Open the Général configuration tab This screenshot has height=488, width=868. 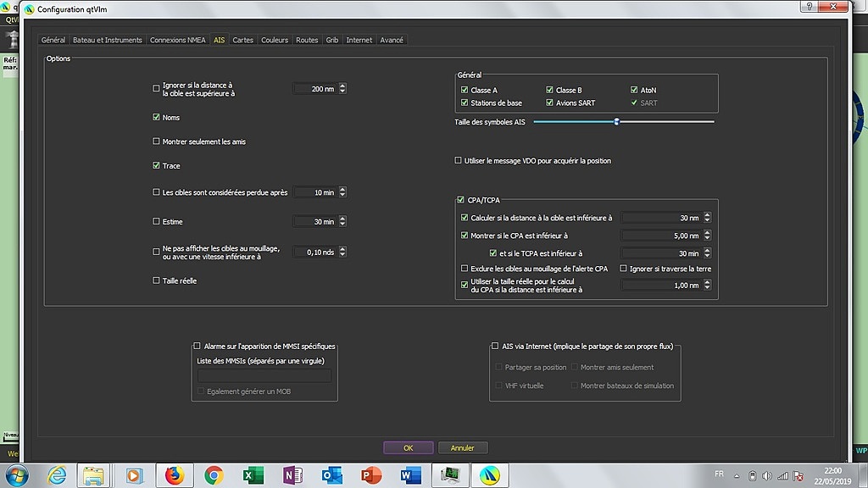[x=53, y=40]
